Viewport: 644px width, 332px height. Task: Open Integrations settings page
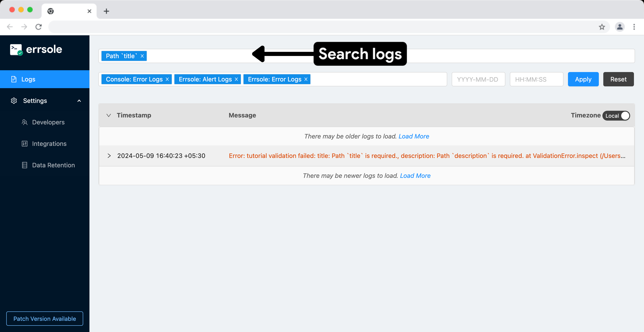coord(49,144)
